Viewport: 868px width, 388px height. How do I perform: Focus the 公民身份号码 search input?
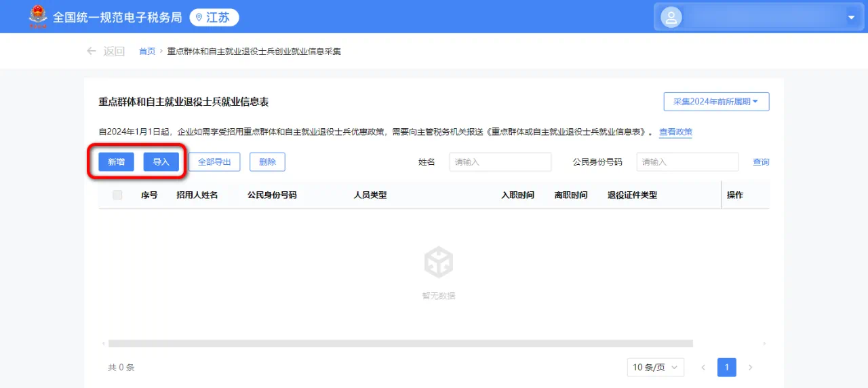pos(687,162)
